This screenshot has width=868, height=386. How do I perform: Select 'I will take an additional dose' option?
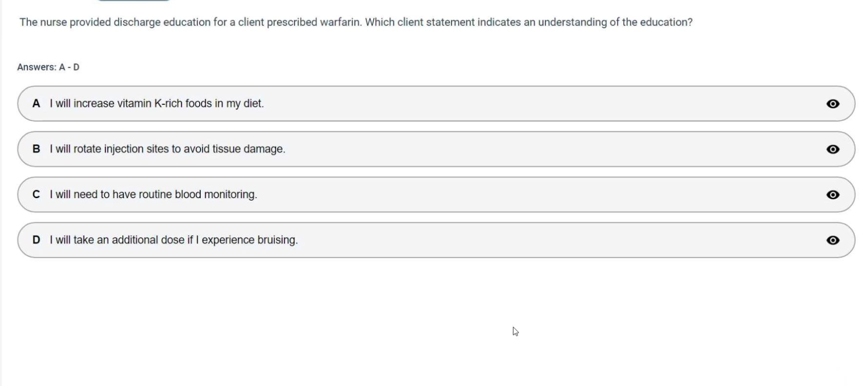pyautogui.click(x=173, y=240)
